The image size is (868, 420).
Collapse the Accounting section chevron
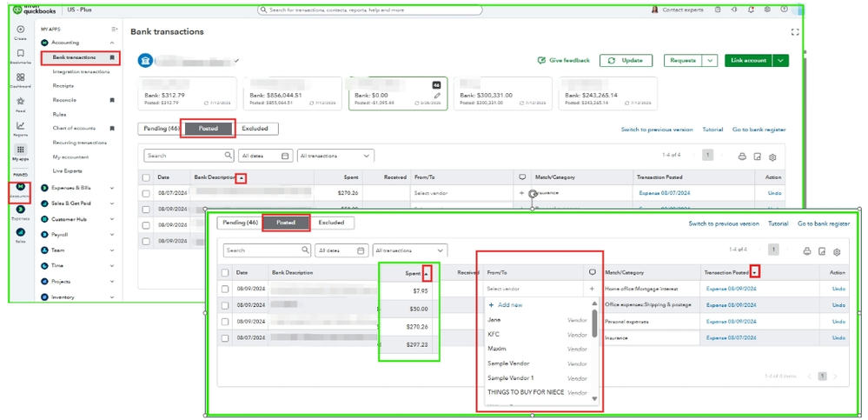[x=112, y=43]
